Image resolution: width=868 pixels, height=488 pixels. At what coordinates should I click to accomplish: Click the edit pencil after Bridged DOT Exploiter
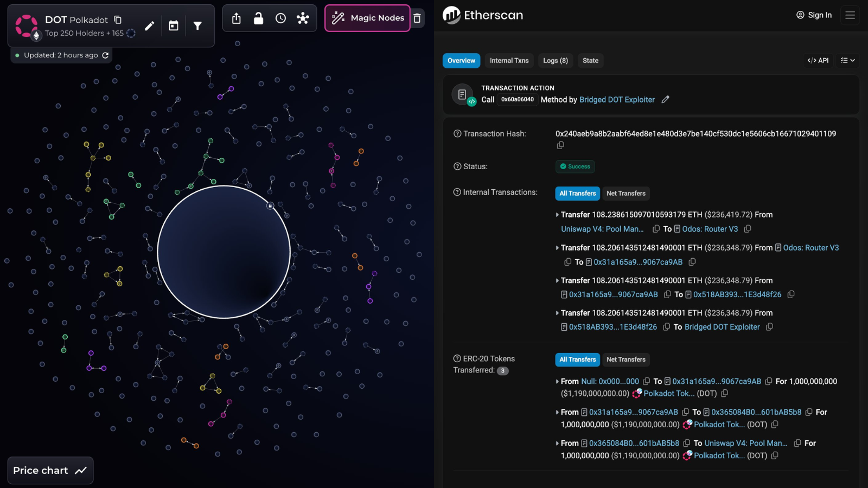point(665,100)
